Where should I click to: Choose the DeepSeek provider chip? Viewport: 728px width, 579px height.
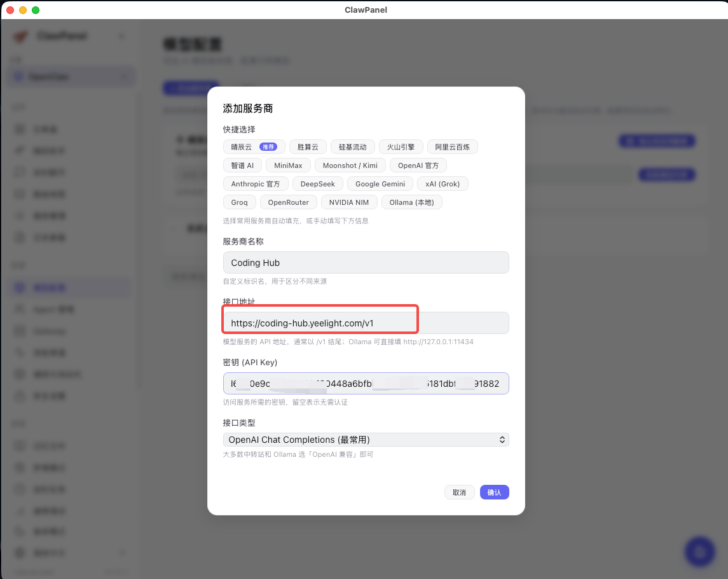(317, 184)
